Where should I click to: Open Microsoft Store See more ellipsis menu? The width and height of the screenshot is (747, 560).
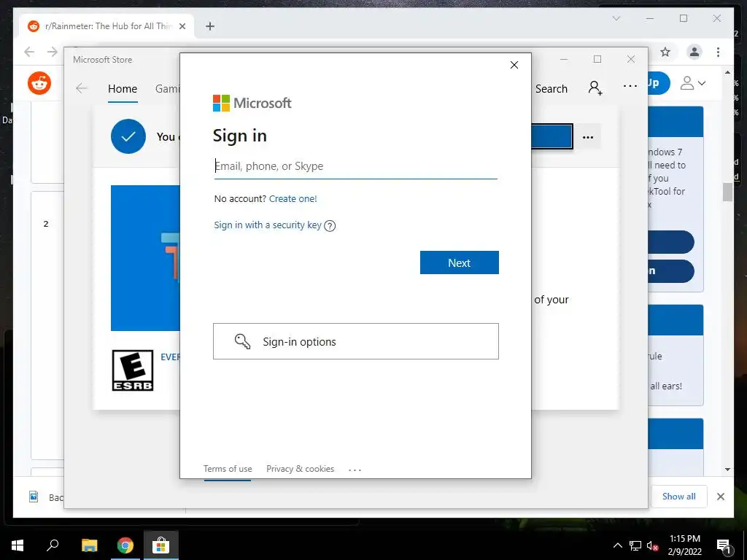pos(630,86)
